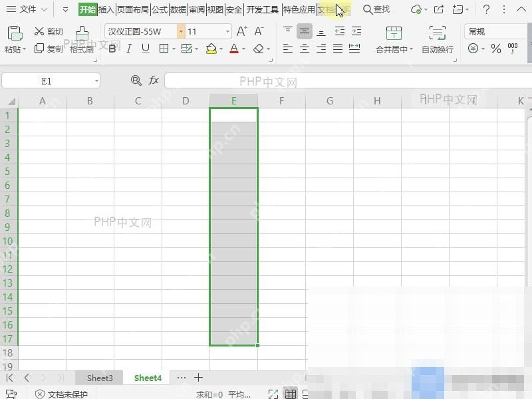Right-align text in the selected cells
Image resolution: width=532 pixels, height=399 pixels.
point(321,49)
